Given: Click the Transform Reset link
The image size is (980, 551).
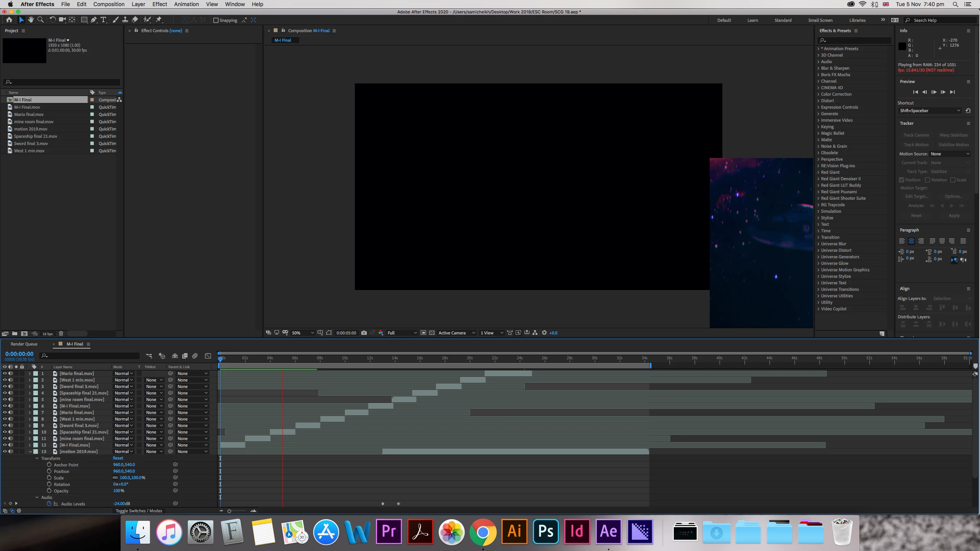Looking at the screenshot, I should point(118,458).
